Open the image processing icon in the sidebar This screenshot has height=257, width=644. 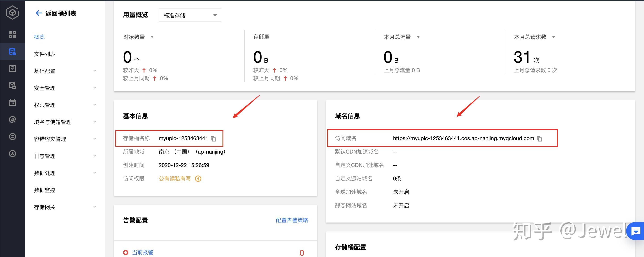pyautogui.click(x=13, y=85)
